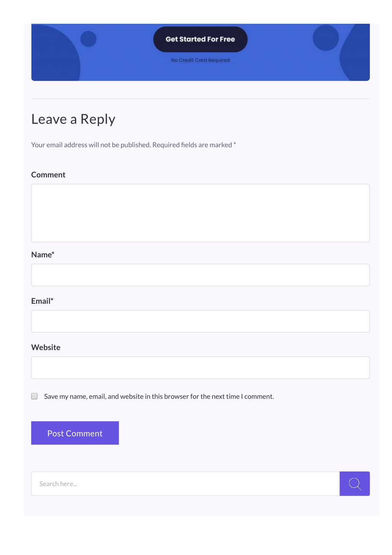Click the Name* field label
Image resolution: width=392 pixels, height=555 pixels.
(43, 255)
